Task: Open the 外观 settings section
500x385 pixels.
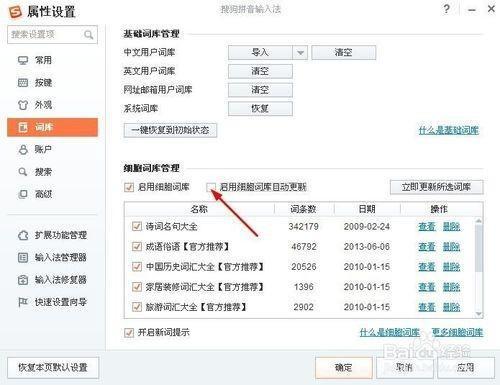Action: click(43, 105)
